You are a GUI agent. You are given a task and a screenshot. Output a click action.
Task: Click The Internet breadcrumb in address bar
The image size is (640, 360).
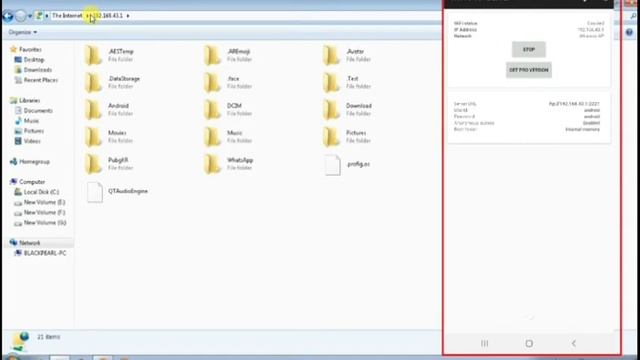click(67, 16)
